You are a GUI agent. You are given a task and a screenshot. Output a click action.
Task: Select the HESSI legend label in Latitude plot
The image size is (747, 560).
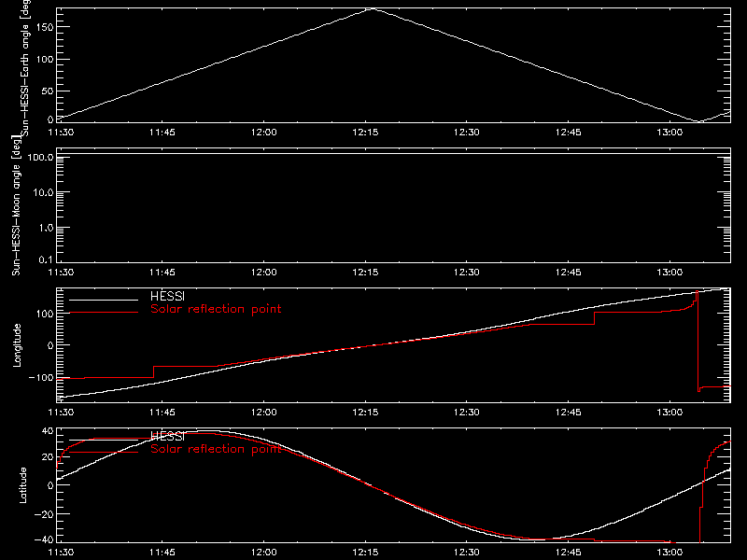[167, 436]
